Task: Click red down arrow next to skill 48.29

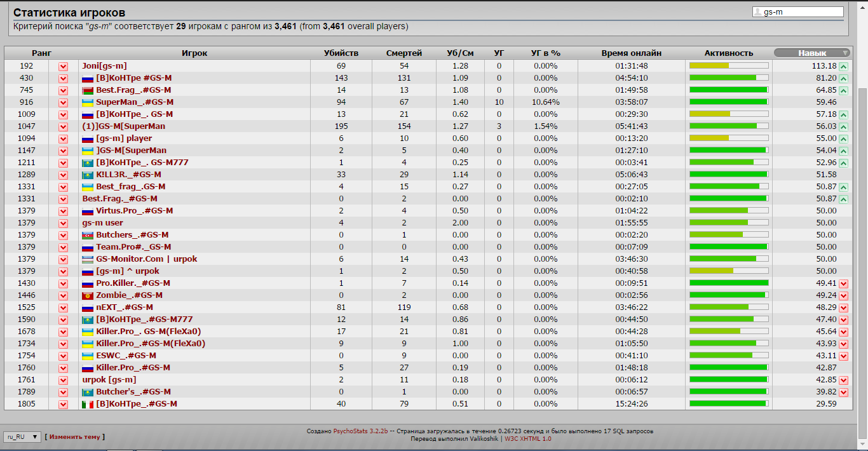Action: 843,307
